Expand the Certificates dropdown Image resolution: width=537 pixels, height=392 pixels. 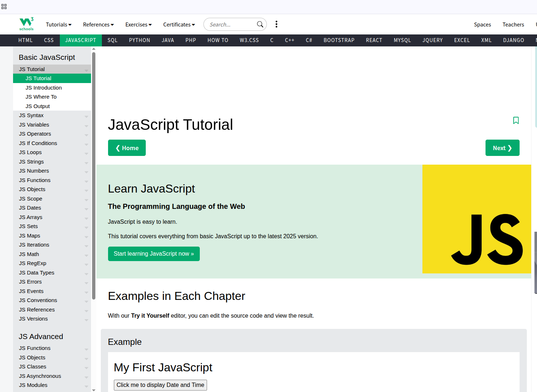tap(179, 25)
